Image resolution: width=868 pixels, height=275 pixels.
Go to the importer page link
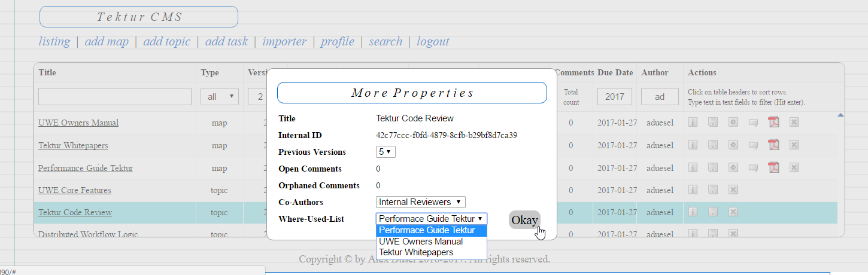tap(284, 41)
